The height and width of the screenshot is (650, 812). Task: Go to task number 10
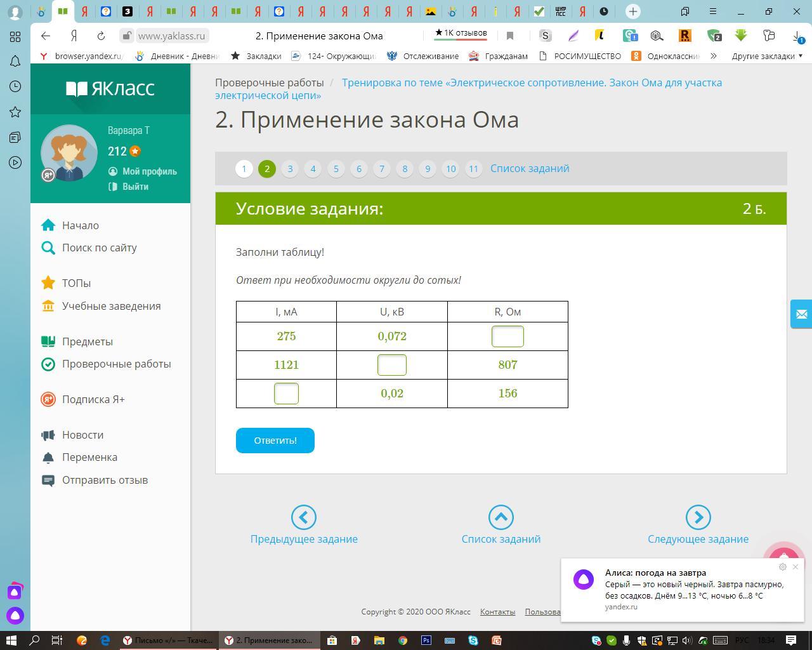pyautogui.click(x=450, y=169)
